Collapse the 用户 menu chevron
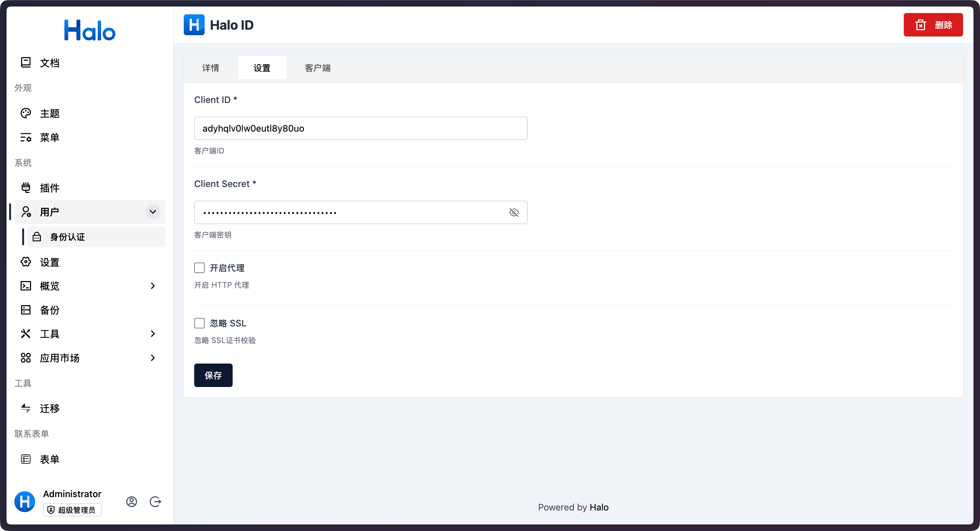 (x=152, y=212)
